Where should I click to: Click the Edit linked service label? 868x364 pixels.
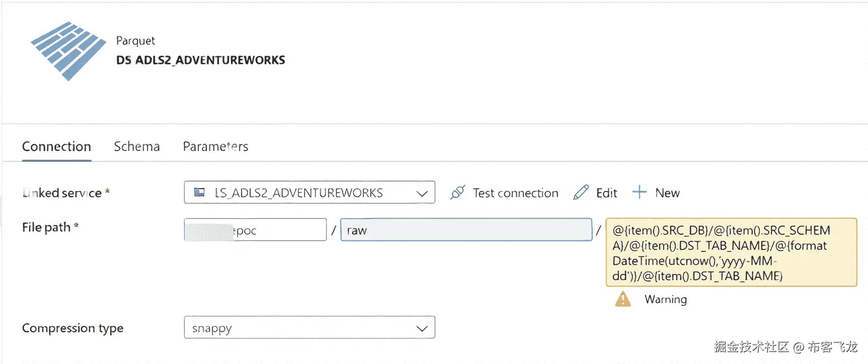[606, 193]
